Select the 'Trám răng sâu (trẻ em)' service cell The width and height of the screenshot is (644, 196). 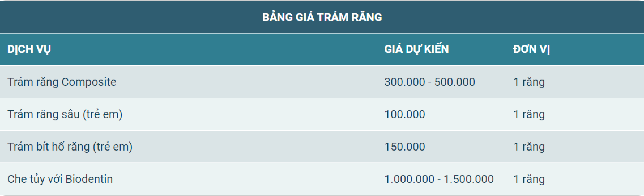[65, 114]
